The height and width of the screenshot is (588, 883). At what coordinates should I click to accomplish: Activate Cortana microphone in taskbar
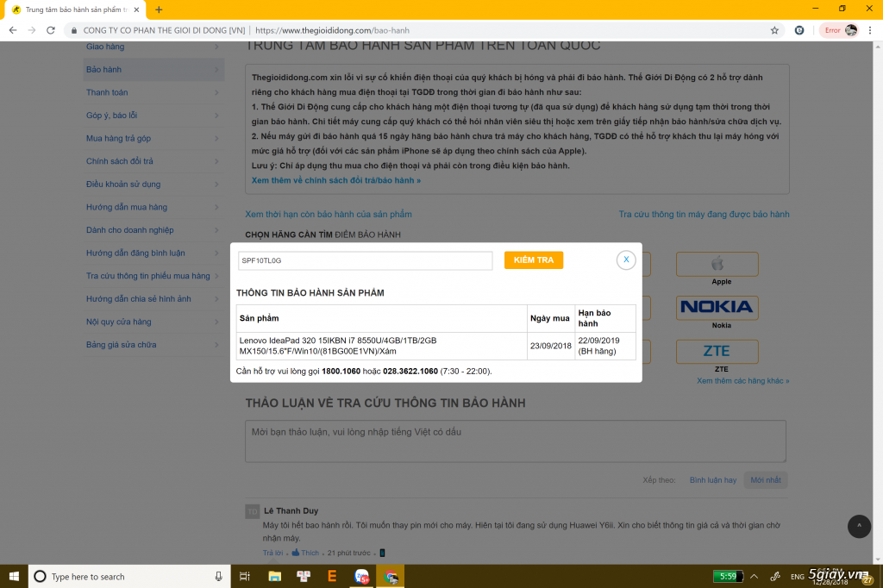tap(218, 576)
